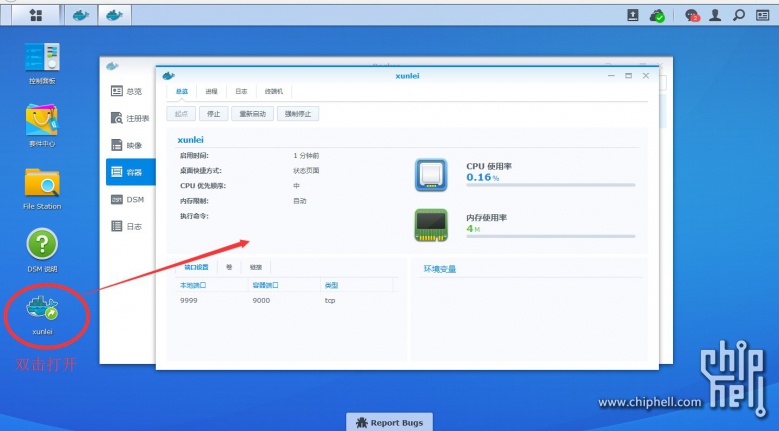Click the 环境变量 heading
The height and width of the screenshot is (431, 779).
(440, 269)
